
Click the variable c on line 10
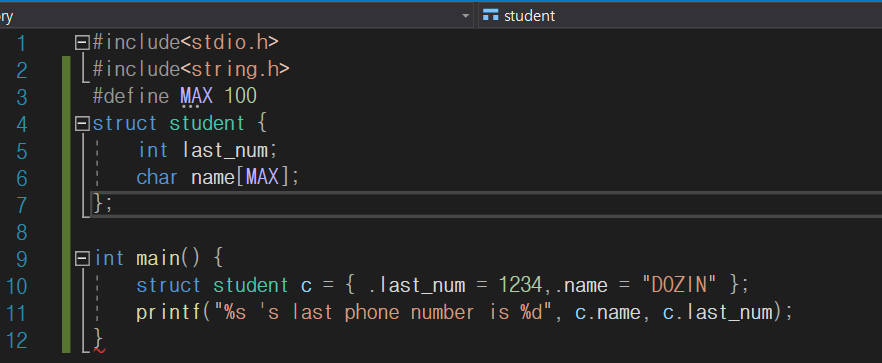(x=306, y=285)
